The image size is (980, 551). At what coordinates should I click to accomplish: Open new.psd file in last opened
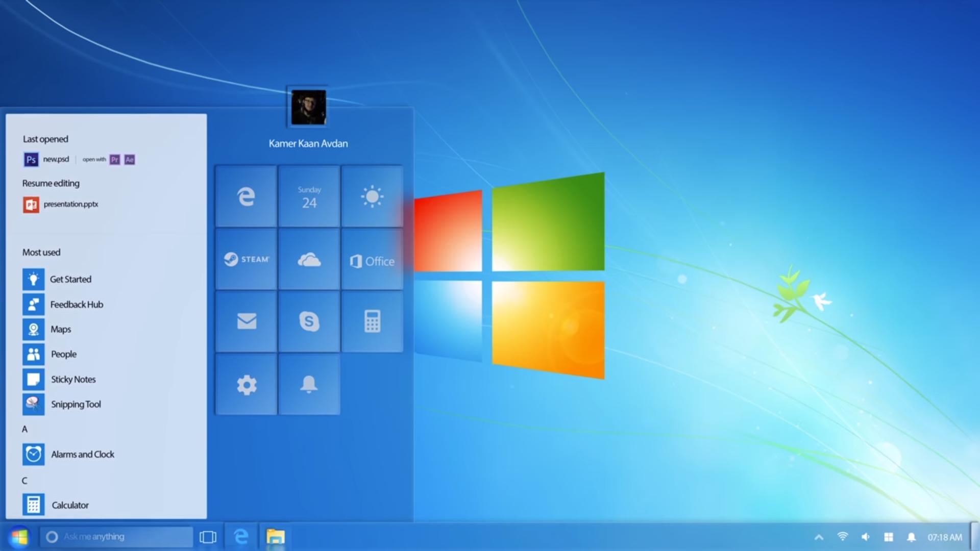(x=57, y=159)
